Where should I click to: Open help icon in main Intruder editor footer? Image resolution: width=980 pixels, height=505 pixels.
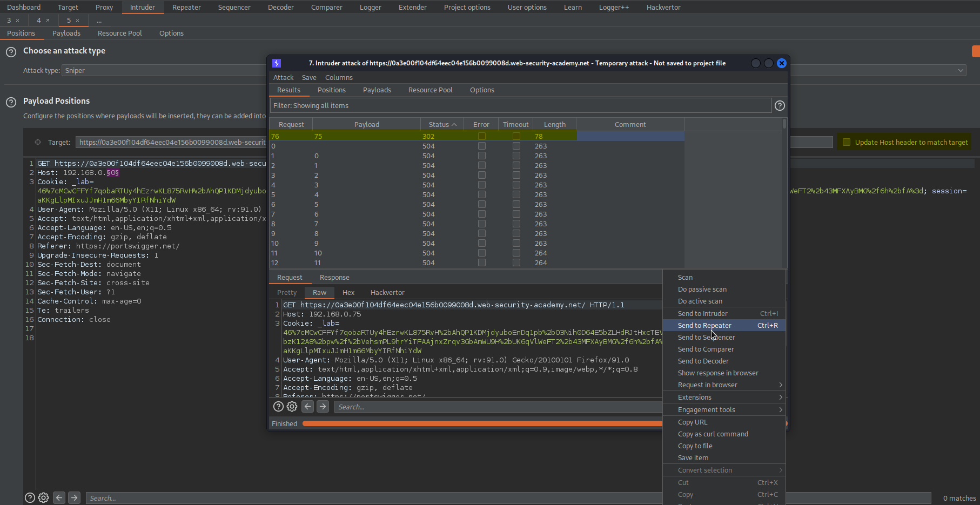pyautogui.click(x=30, y=498)
